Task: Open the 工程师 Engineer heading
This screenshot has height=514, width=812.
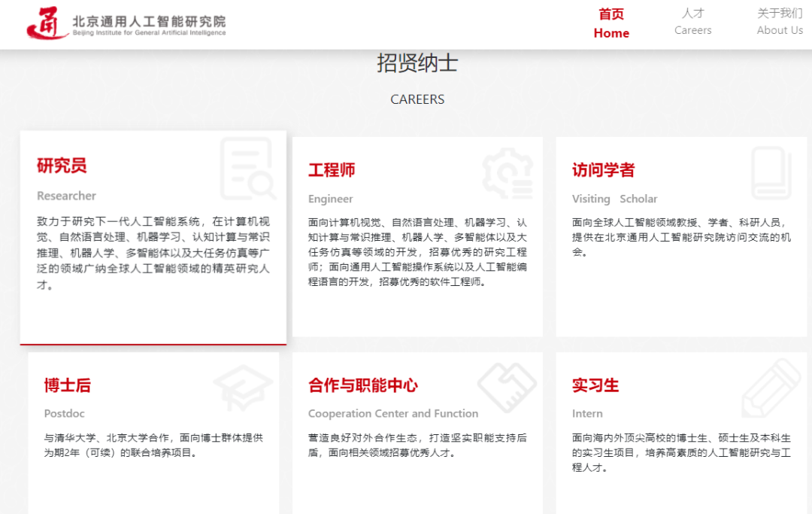Action: 332,170
